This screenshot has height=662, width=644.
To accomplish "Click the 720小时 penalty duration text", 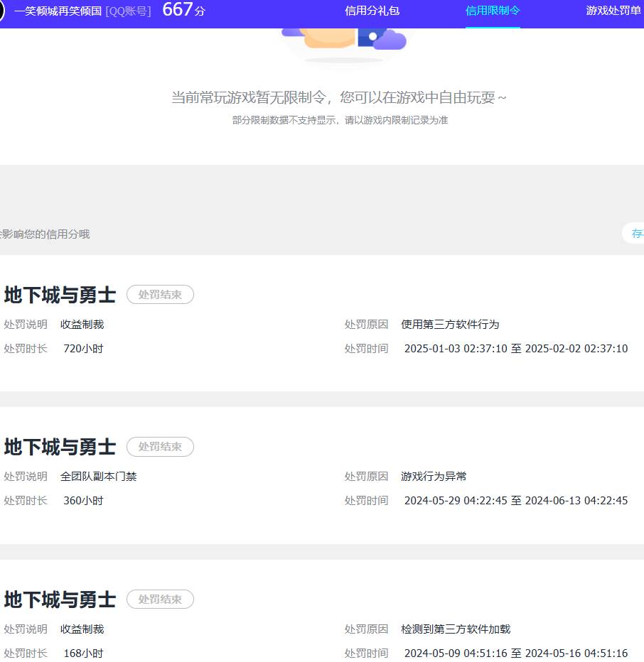I will click(82, 349).
